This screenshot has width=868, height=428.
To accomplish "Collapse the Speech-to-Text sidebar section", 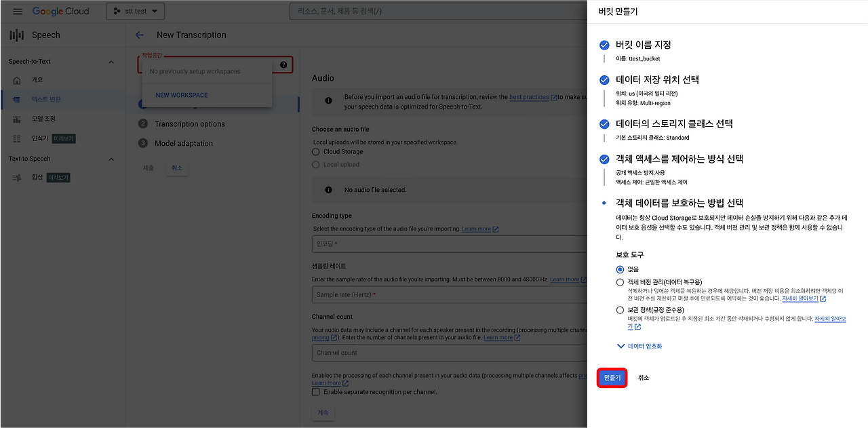I will coord(111,61).
